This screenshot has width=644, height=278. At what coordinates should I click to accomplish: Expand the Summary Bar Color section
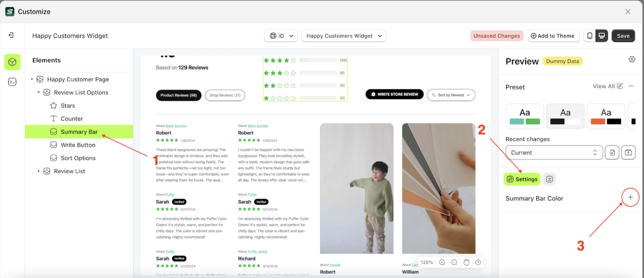(x=630, y=197)
